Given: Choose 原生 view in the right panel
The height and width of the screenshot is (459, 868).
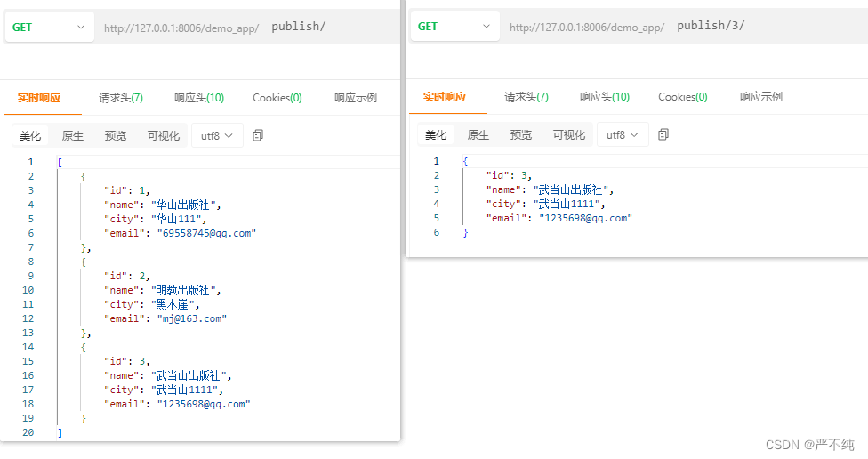Looking at the screenshot, I should point(478,134).
